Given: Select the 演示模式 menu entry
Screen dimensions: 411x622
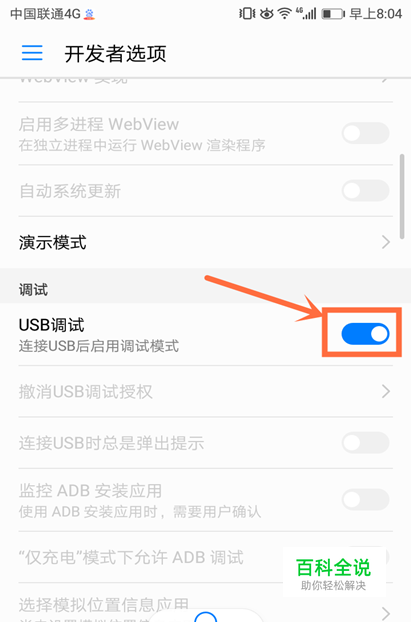Looking at the screenshot, I should [x=206, y=242].
